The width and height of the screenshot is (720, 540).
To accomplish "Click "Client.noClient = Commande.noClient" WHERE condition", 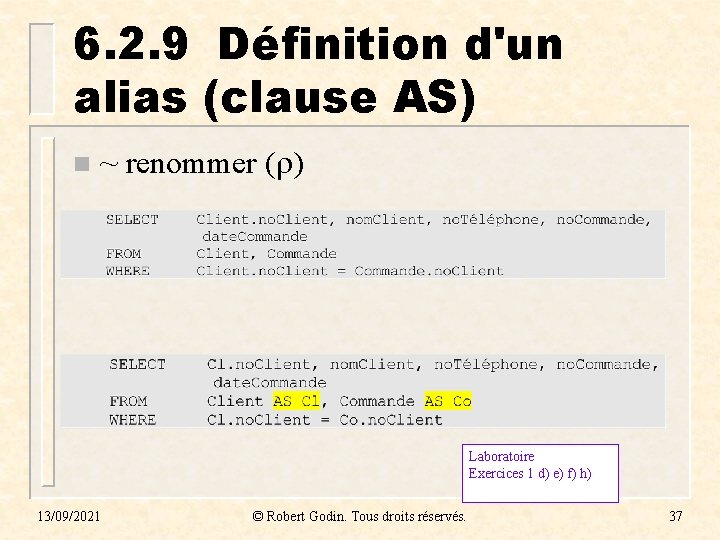I will click(350, 271).
